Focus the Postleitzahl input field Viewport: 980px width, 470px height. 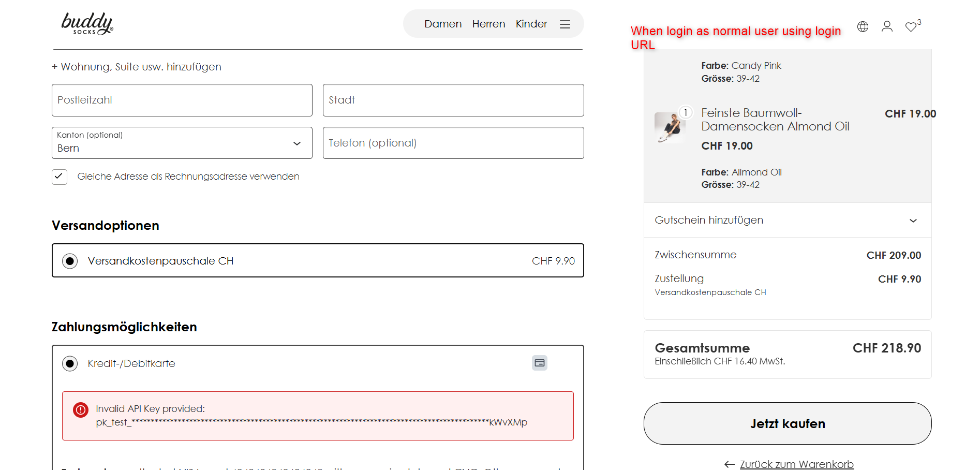click(182, 100)
